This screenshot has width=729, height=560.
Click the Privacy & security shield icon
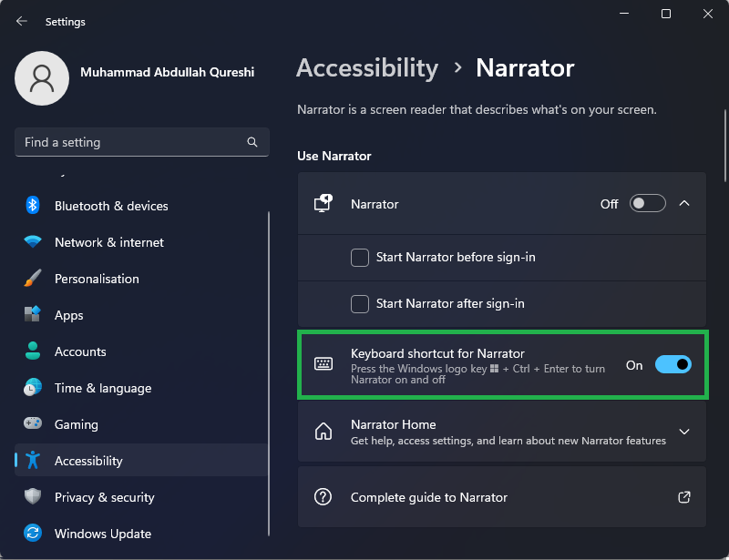[33, 497]
